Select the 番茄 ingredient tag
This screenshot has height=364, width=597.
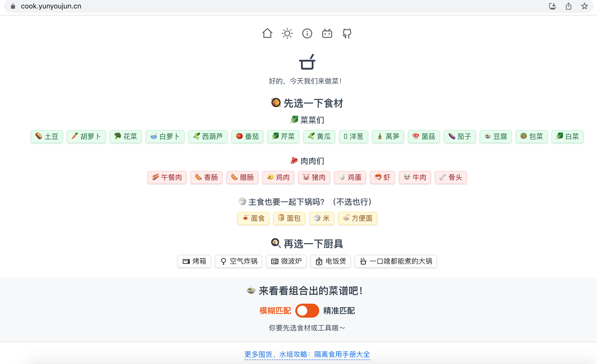(x=247, y=137)
